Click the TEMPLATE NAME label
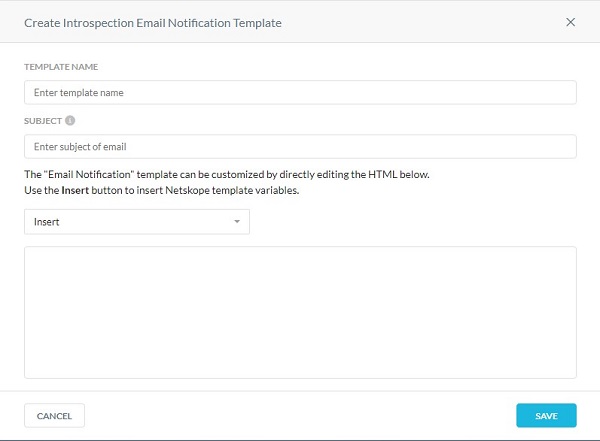600x441 pixels. pos(61,67)
